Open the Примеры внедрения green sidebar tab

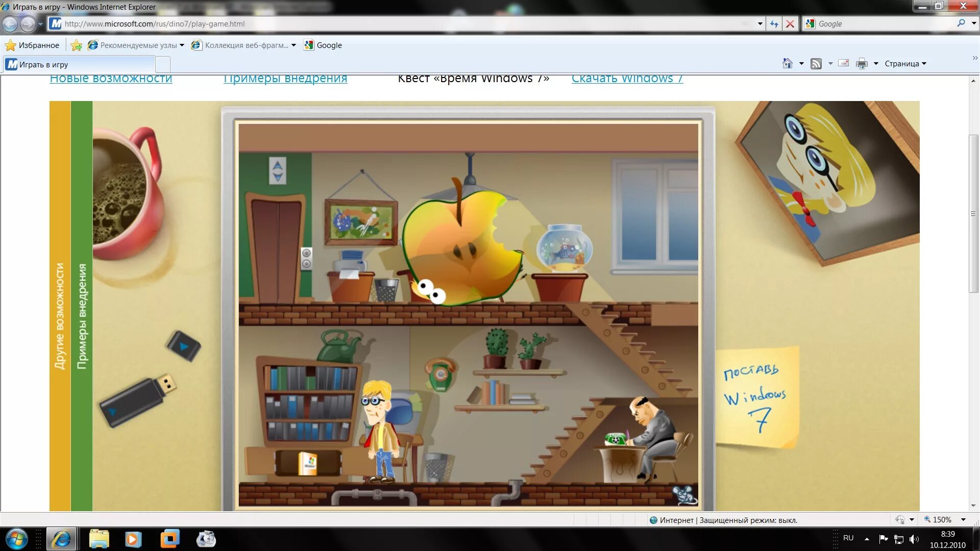82,316
